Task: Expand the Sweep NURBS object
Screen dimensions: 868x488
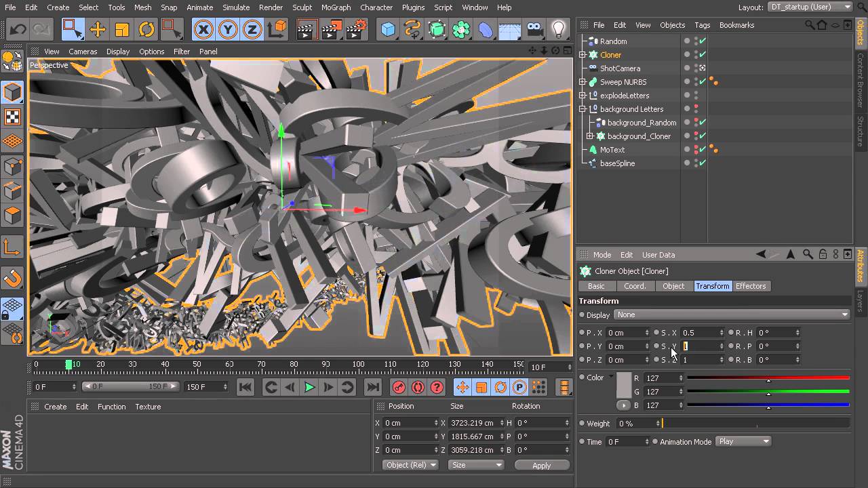Action: pos(583,82)
